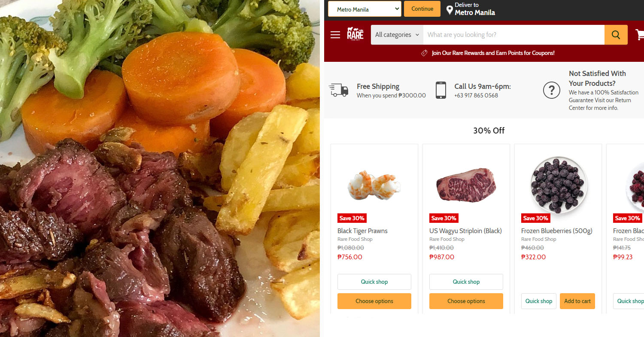Click the Black Tiger Prawns product image
644x337 pixels.
pos(374,185)
